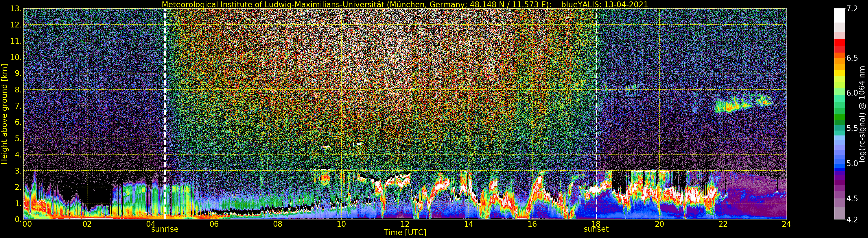Click the 6. tick on the height axis
868x238 pixels.
pyautogui.click(x=18, y=122)
